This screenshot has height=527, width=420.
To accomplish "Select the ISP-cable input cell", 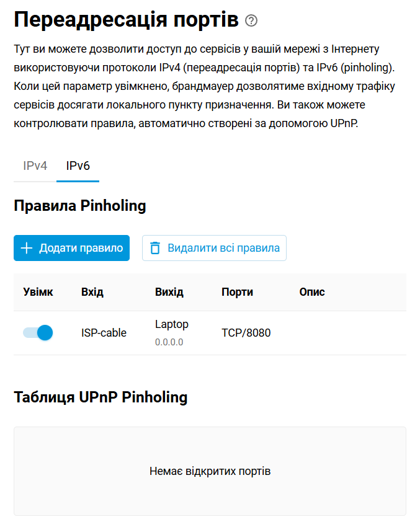I will coord(104,333).
